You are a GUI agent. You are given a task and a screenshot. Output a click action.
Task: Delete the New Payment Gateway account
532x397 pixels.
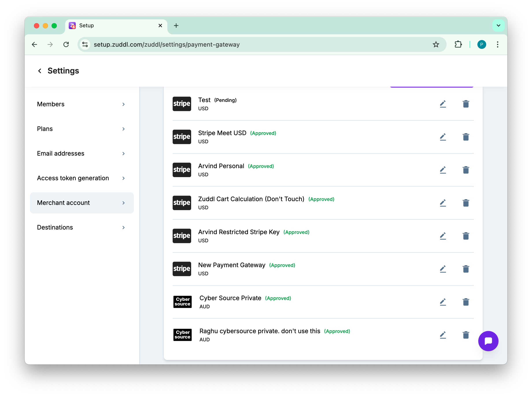click(x=466, y=269)
